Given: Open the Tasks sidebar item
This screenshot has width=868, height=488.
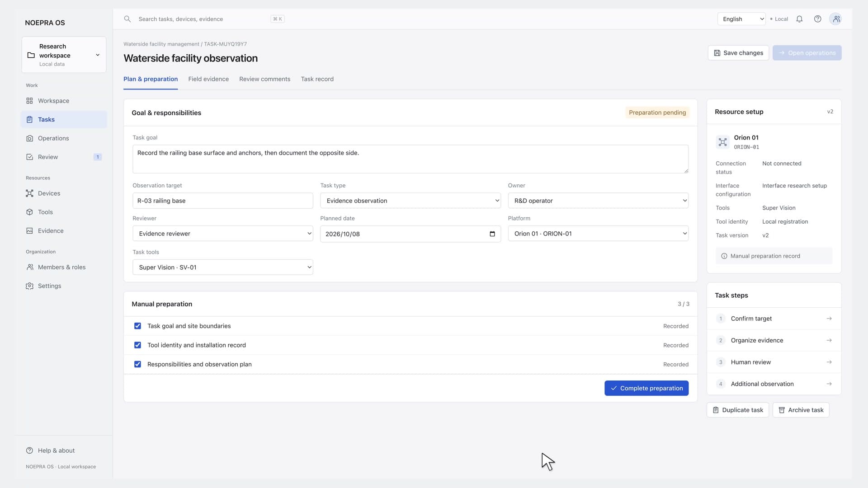Looking at the screenshot, I should [64, 120].
